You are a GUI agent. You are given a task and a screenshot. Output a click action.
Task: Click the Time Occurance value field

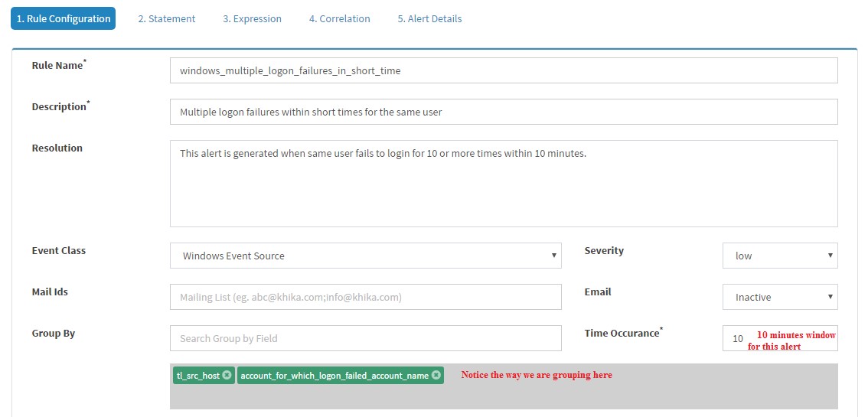pos(780,338)
